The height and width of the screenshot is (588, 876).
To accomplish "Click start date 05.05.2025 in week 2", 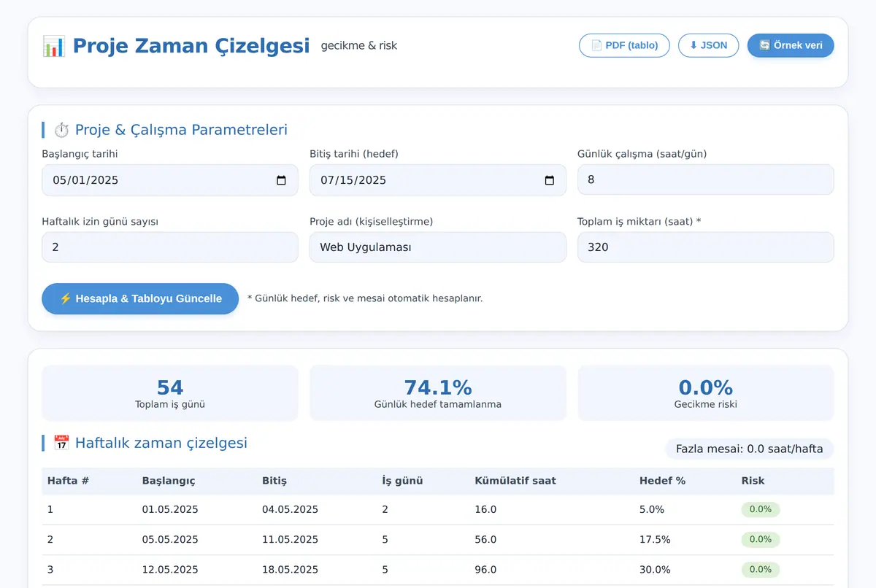I will [170, 539].
